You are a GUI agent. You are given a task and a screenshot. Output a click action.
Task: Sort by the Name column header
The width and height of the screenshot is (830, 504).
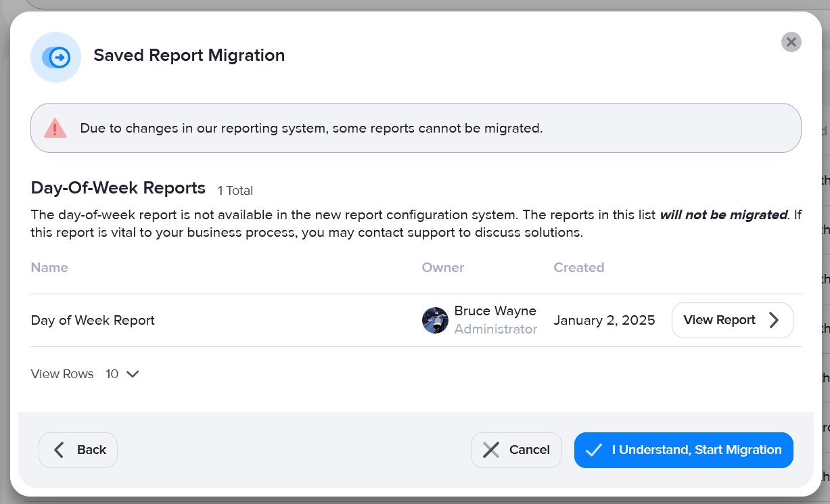click(x=49, y=267)
